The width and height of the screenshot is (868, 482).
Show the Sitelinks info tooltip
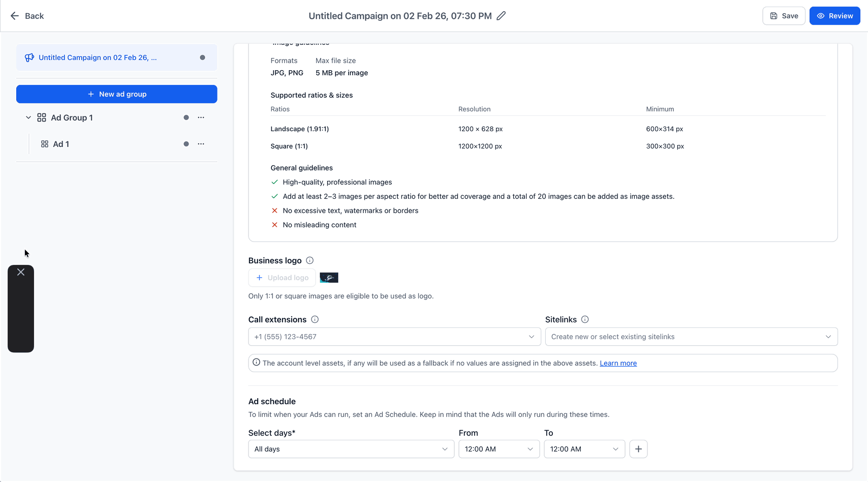tap(585, 319)
